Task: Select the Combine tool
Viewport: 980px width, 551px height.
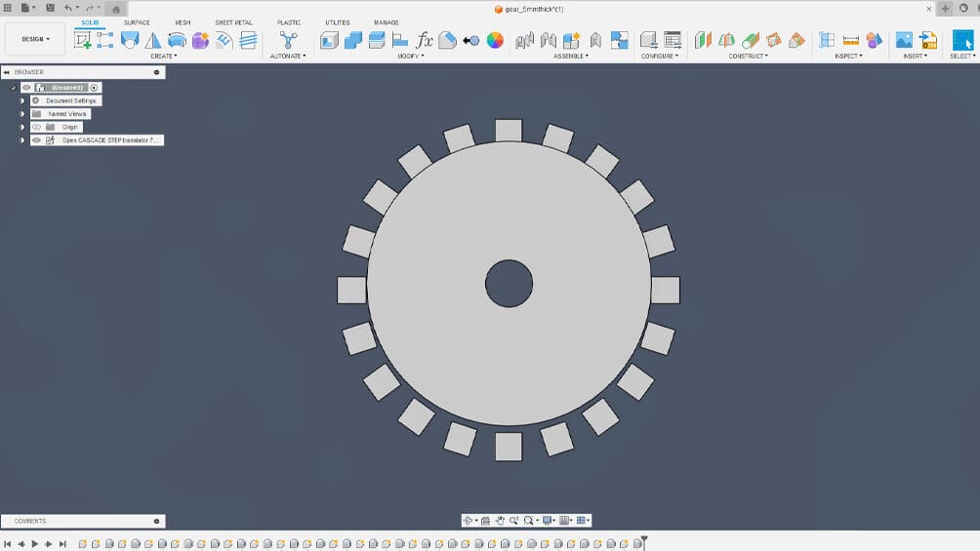Action: pyautogui.click(x=353, y=40)
